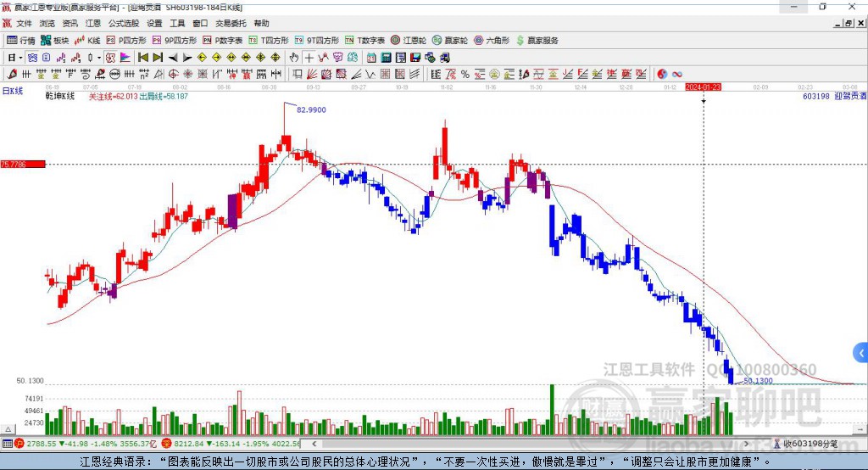The width and height of the screenshot is (868, 470).
Task: Open the 交易委托 menu
Action: coord(231,23)
